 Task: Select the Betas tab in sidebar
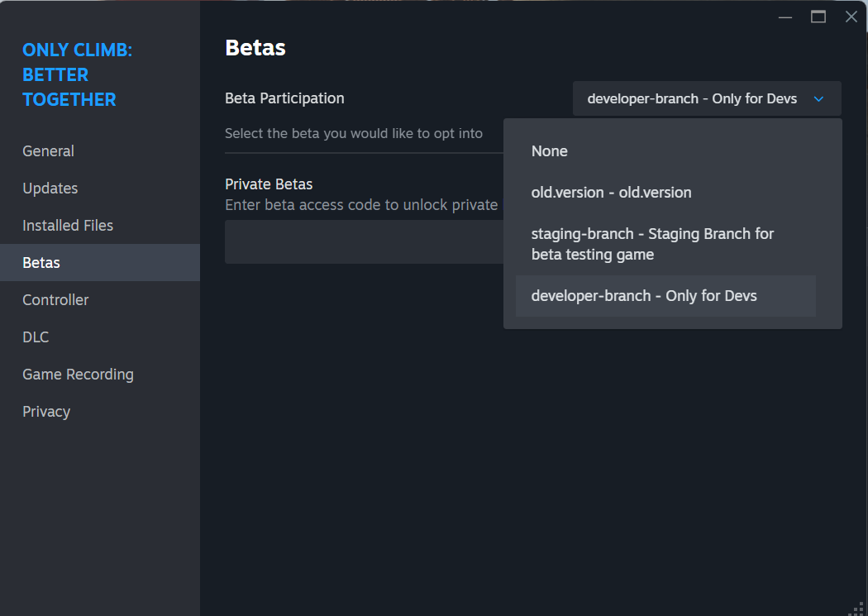pos(100,262)
